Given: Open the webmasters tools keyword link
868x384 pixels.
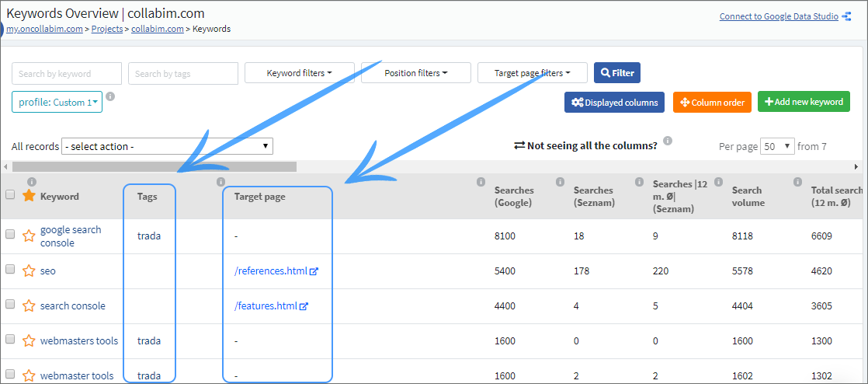Looking at the screenshot, I should (x=79, y=340).
